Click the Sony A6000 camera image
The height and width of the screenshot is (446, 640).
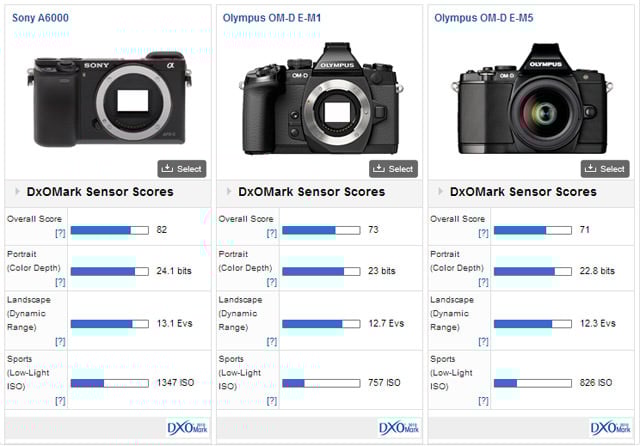pyautogui.click(x=109, y=99)
